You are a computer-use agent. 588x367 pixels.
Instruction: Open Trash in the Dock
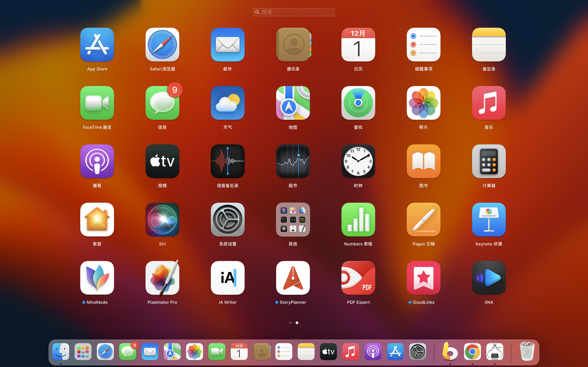(527, 351)
